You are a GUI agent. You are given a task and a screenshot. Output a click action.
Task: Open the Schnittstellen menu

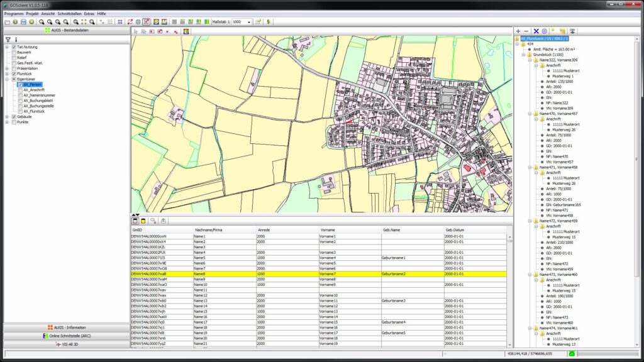click(69, 13)
